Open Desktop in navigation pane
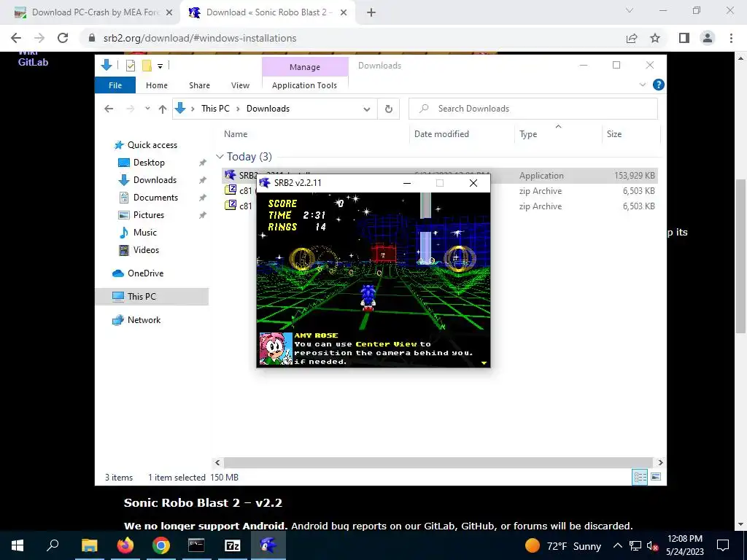 [149, 163]
